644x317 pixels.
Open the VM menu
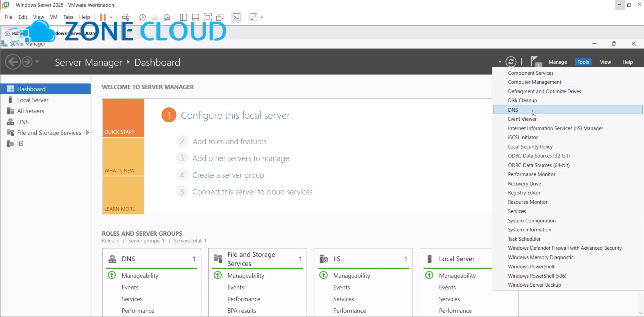coord(54,17)
